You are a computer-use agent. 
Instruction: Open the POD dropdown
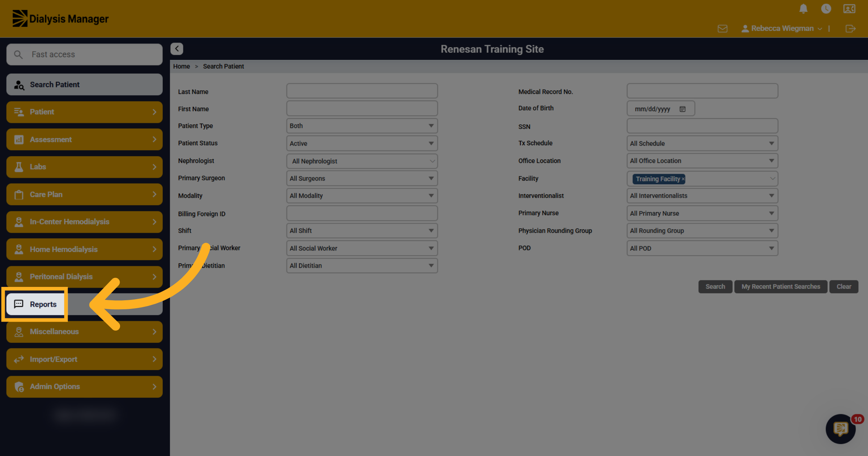(702, 248)
